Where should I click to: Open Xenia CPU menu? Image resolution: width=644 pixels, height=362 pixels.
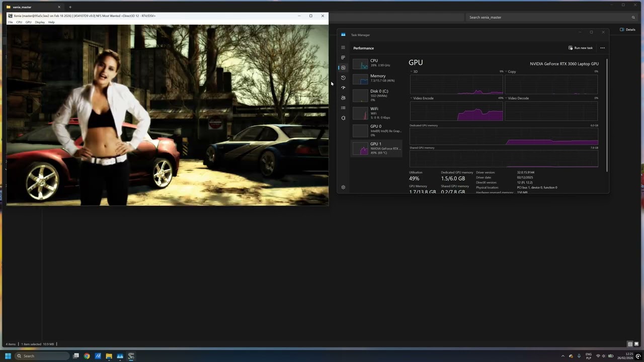click(19, 22)
